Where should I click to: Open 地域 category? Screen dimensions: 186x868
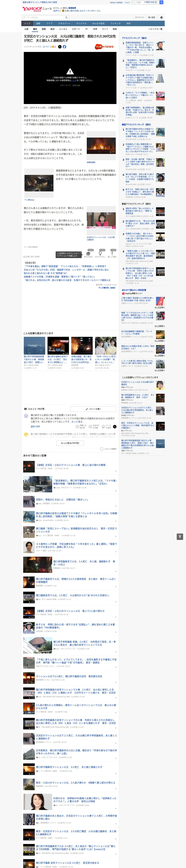(114, 29)
